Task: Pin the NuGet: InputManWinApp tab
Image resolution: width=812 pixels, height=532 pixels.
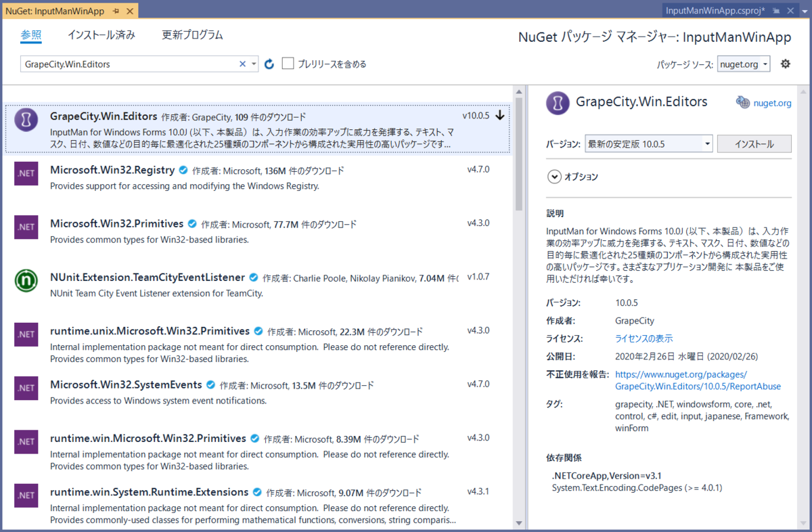Action: click(116, 12)
